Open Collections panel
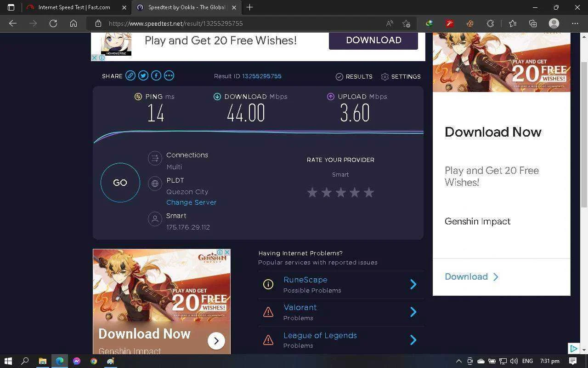 533,23
